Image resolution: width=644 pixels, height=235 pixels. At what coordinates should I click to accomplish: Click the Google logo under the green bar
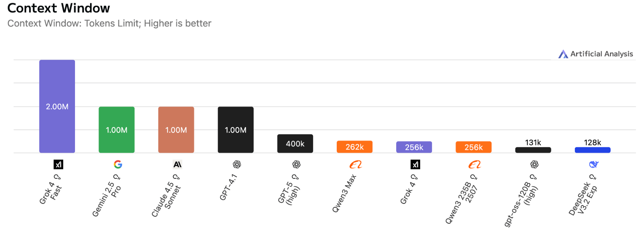[118, 164]
